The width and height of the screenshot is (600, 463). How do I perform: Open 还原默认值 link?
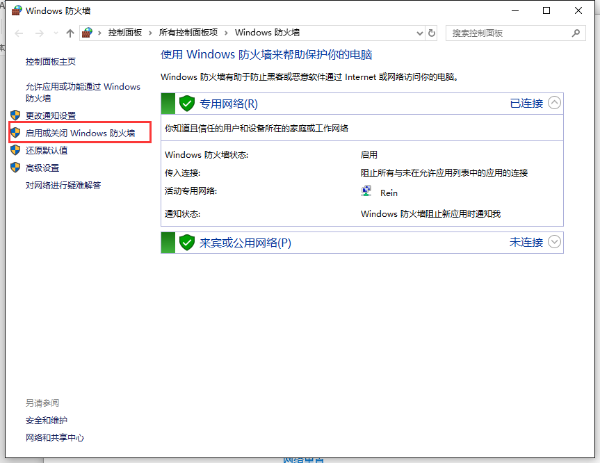pyautogui.click(x=46, y=150)
